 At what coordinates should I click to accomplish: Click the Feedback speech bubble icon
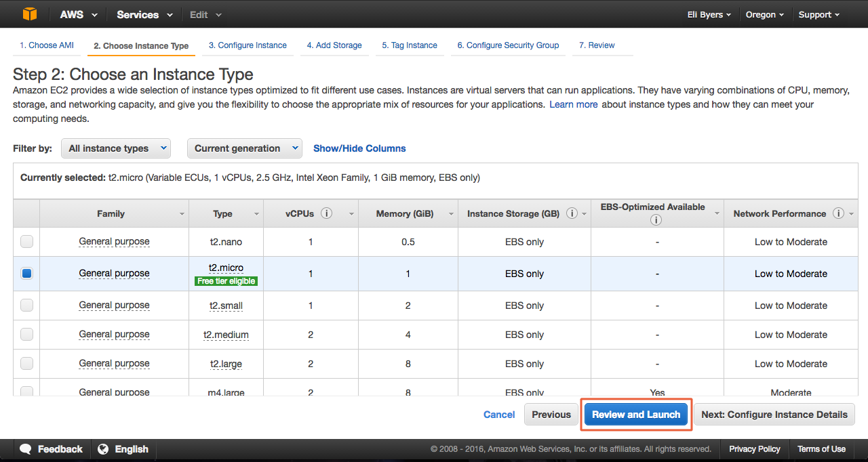(x=26, y=449)
